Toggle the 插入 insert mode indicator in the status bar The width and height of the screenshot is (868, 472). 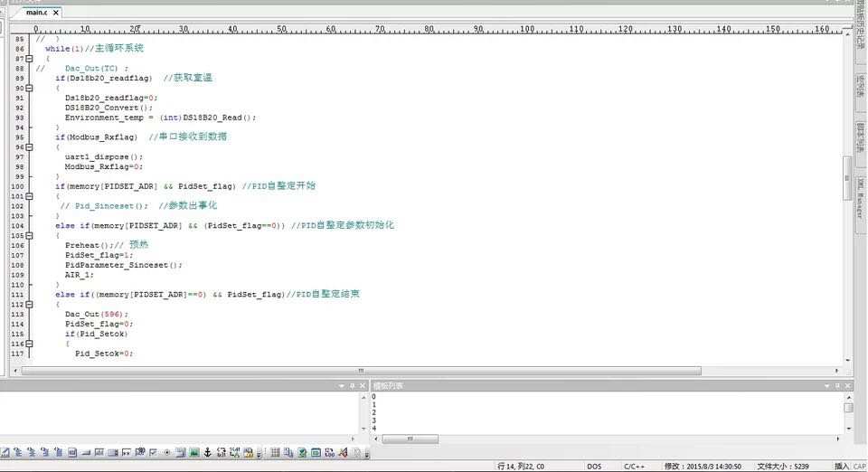(x=842, y=466)
